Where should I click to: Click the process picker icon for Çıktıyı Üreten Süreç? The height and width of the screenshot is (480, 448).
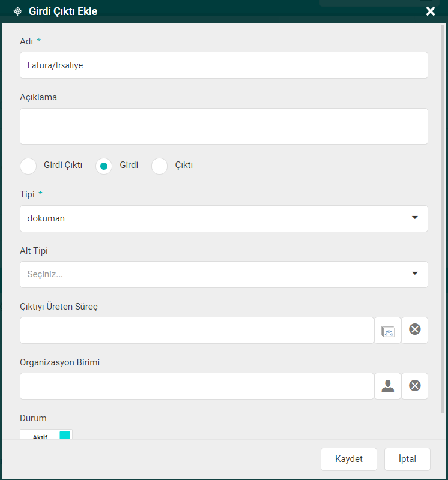(387, 331)
